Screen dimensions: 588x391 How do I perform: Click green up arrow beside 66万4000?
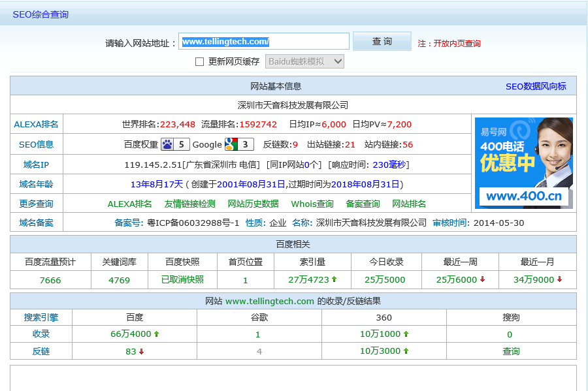pyautogui.click(x=156, y=334)
